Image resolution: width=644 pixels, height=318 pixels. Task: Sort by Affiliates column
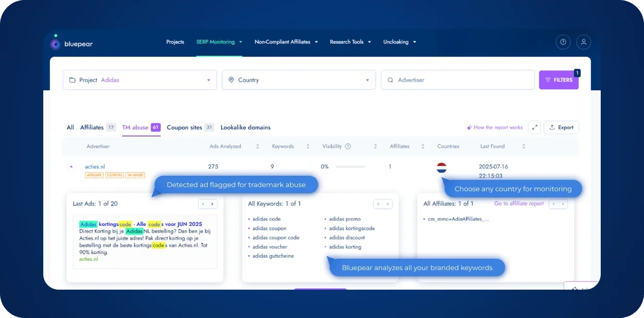pos(423,146)
